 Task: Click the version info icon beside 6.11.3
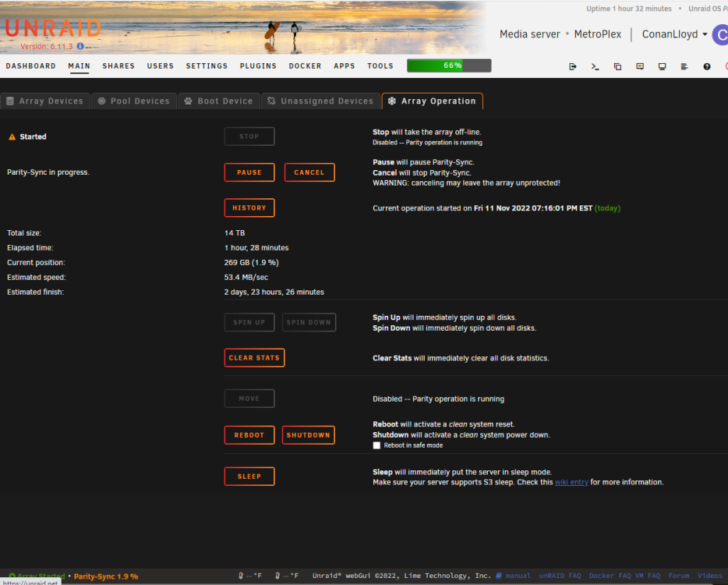click(80, 46)
